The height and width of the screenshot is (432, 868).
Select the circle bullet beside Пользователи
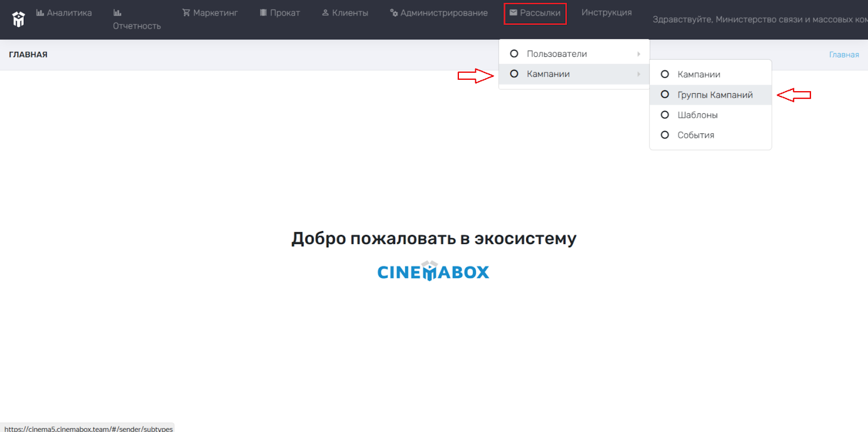tap(514, 54)
